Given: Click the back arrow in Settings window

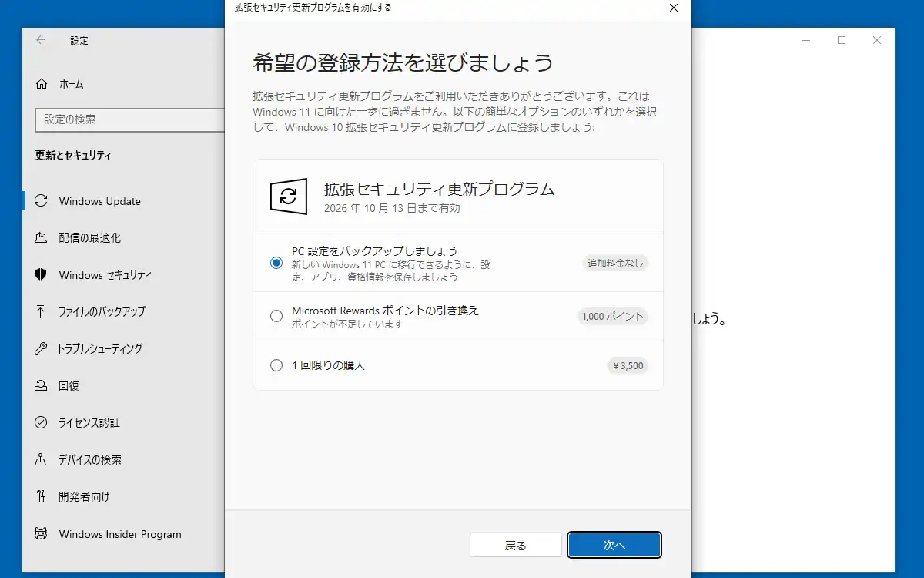Looking at the screenshot, I should [41, 40].
